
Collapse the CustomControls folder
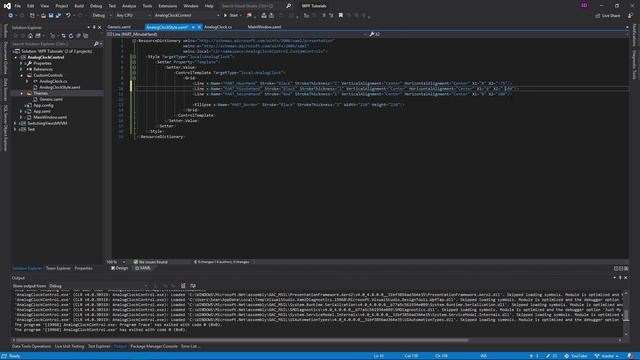point(21,76)
